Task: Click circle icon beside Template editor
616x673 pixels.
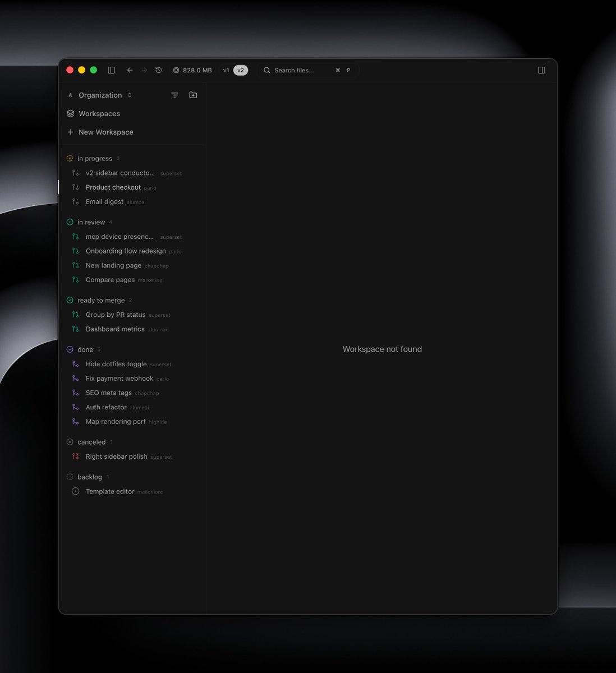Action: point(76,491)
